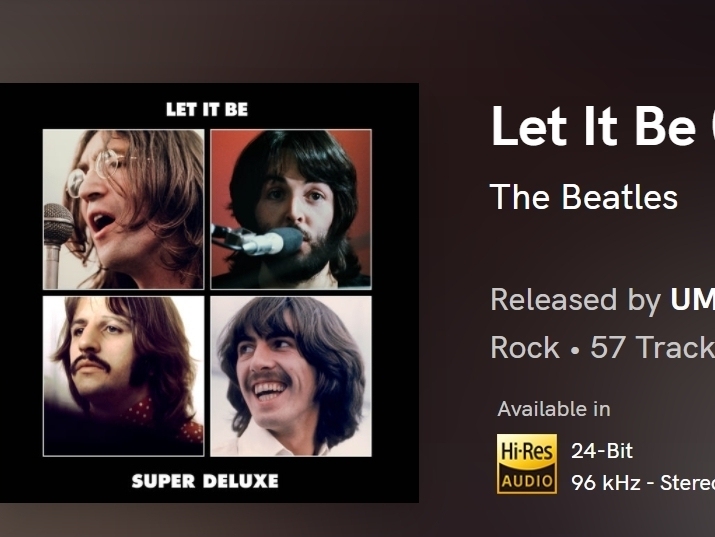
Task: Click the silver microphone in top-left photo
Action: [x=56, y=244]
